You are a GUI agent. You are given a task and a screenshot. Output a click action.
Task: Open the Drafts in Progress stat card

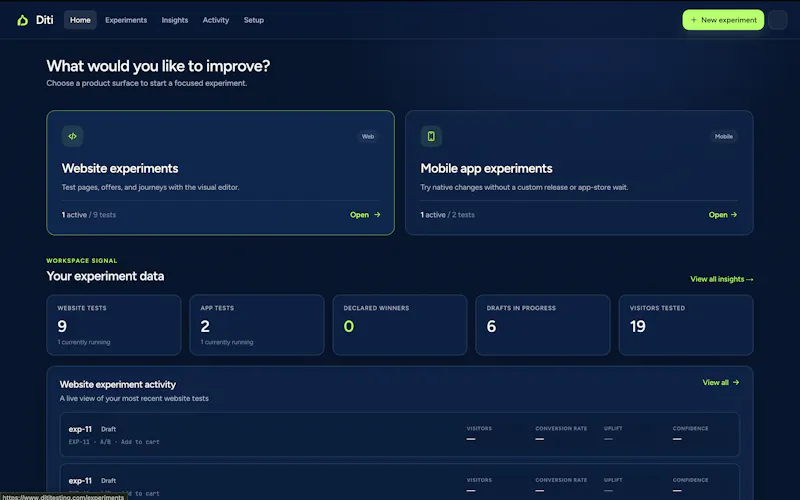tap(543, 325)
